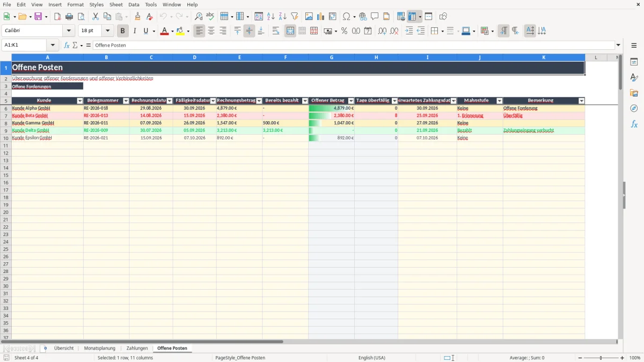Image resolution: width=644 pixels, height=362 pixels.
Task: Sort ascending
Action: pyautogui.click(x=271, y=17)
